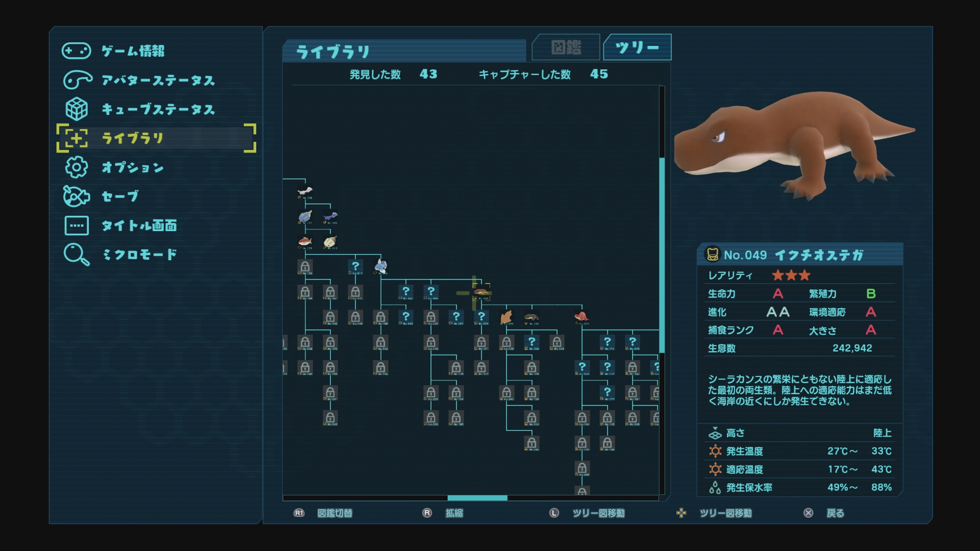
Task: Click the セーブ save icon
Action: point(77,196)
